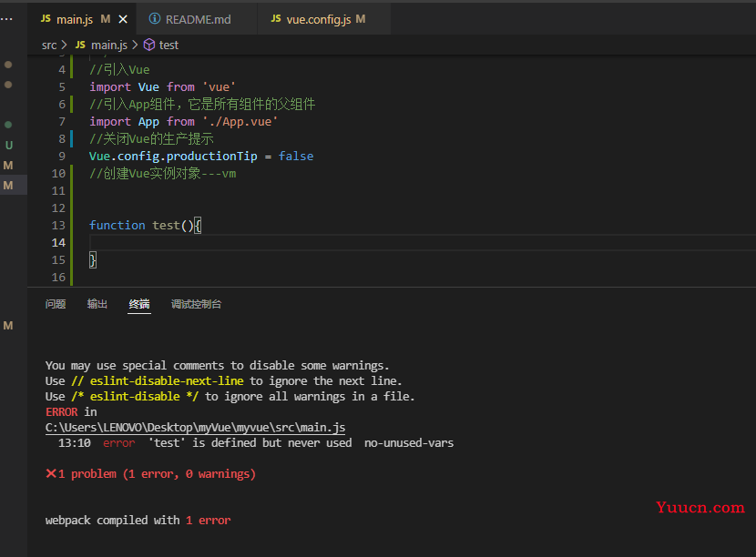Open the 问题 (Problems) panel tab

(56, 304)
